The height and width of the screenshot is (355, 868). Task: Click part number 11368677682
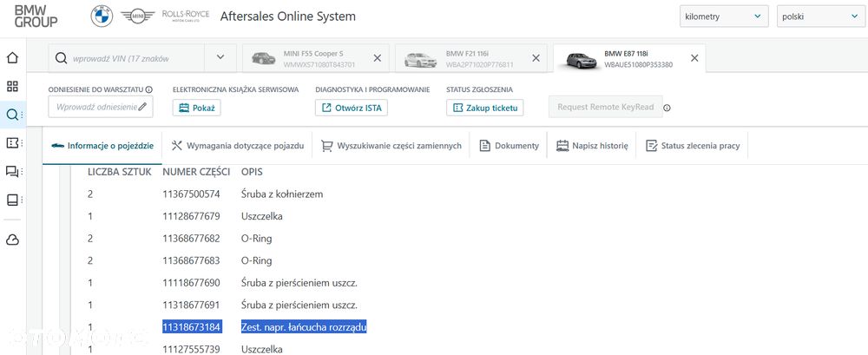[191, 239]
